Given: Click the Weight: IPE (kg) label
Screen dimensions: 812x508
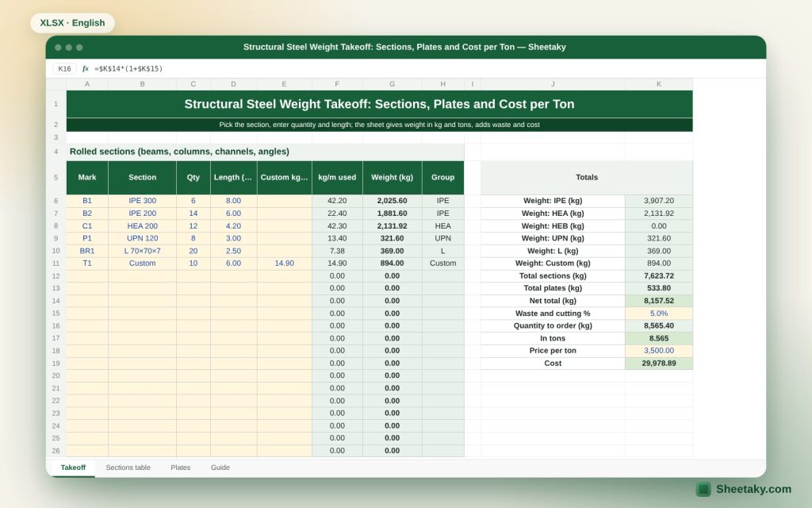Looking at the screenshot, I should [x=553, y=201].
